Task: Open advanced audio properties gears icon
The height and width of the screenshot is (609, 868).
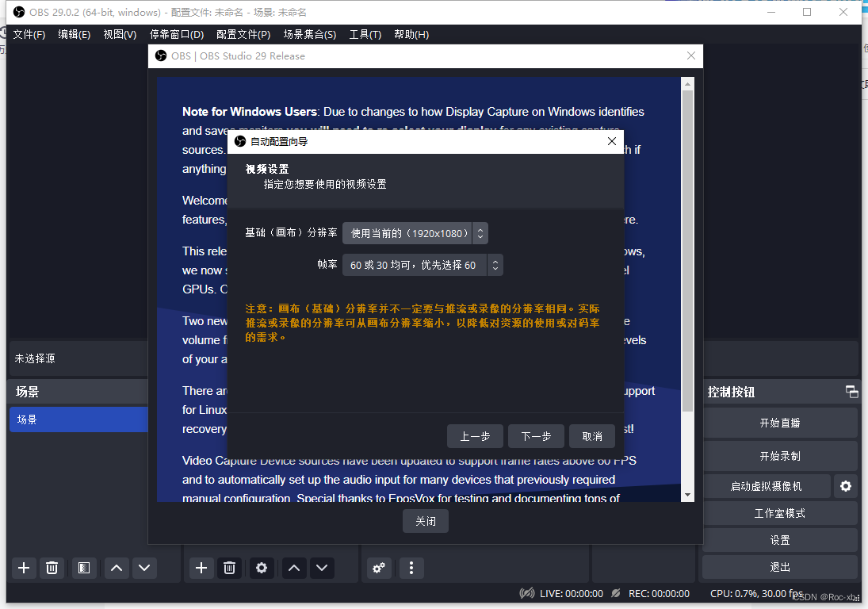Action: 379,568
